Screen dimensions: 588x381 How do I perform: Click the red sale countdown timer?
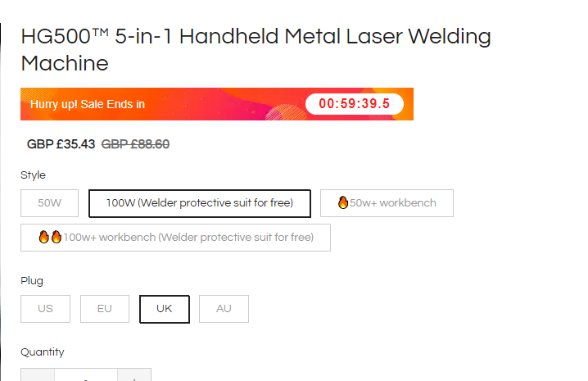(355, 104)
